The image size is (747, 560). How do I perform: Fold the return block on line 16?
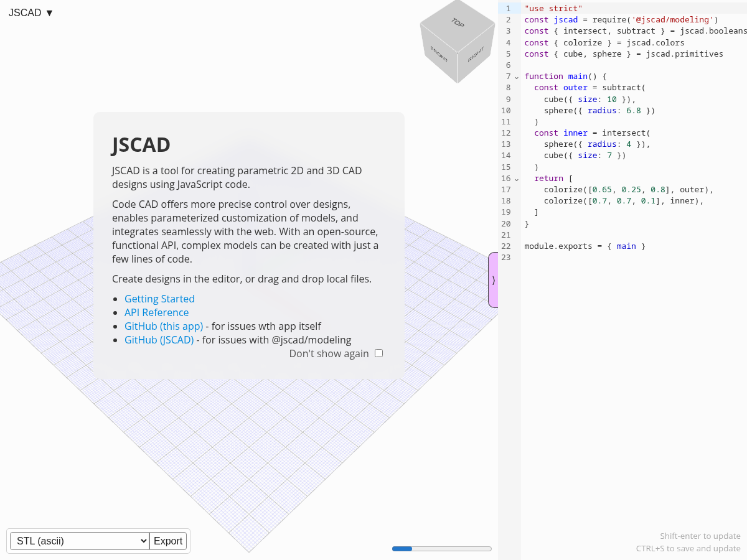click(x=516, y=179)
